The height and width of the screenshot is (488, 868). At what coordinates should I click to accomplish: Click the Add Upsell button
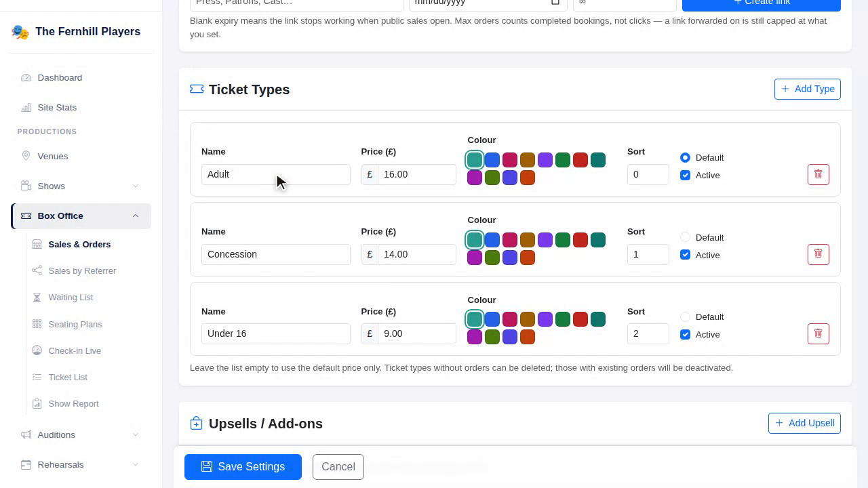tap(804, 423)
